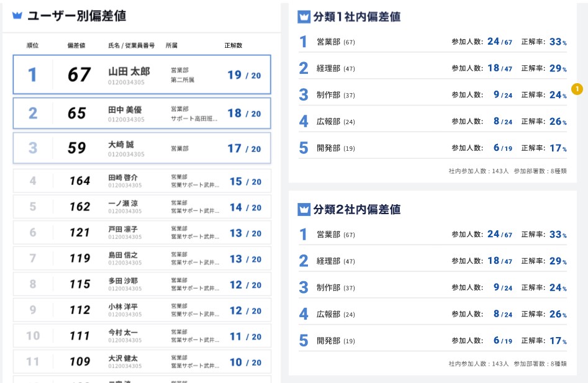The image size is (588, 383).
Task: Click crown icon beside ユーザー別偏差値 heading
Action: pyautogui.click(x=17, y=16)
